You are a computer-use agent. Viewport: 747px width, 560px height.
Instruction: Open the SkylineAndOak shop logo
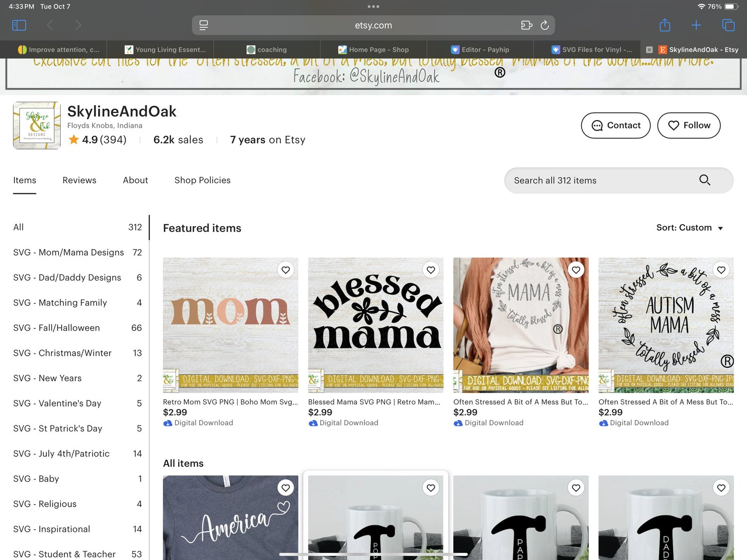37,126
